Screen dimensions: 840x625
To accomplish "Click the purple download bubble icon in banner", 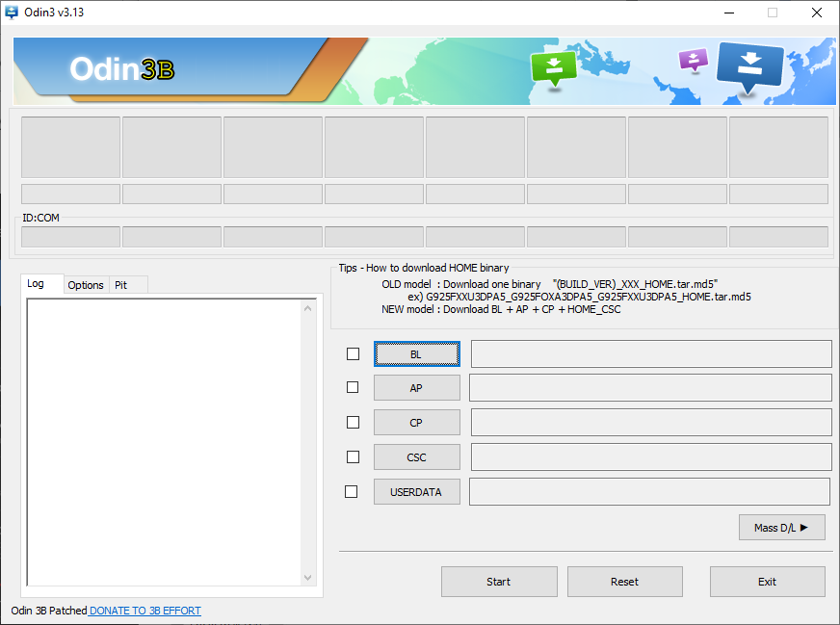I will pos(694,59).
